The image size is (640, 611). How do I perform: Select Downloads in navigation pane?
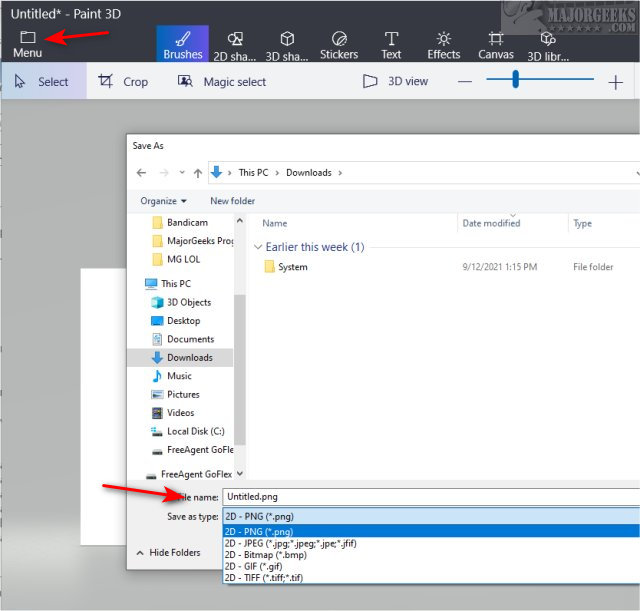tap(182, 358)
